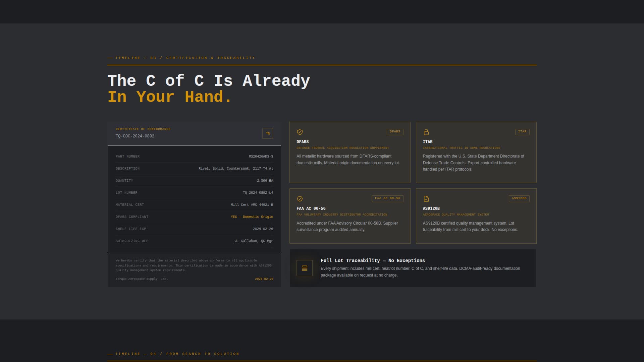
Task: Click the certificate date 2026-02-26
Action: click(264, 279)
